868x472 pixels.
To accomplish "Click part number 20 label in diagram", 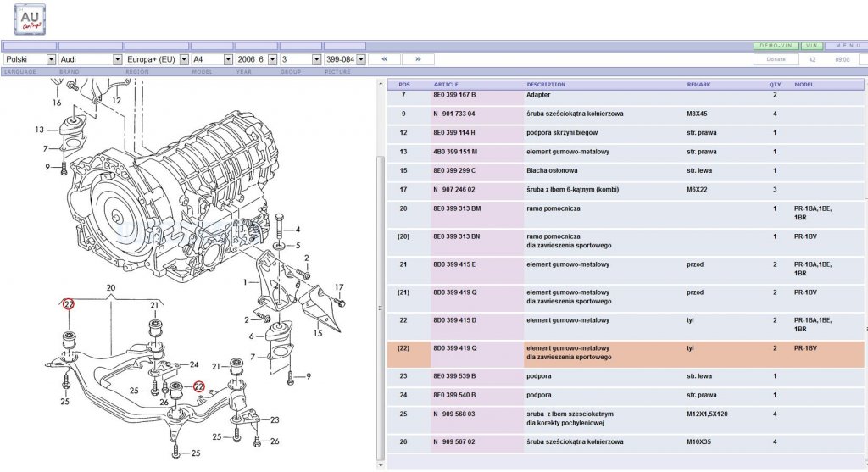I will [x=111, y=288].
